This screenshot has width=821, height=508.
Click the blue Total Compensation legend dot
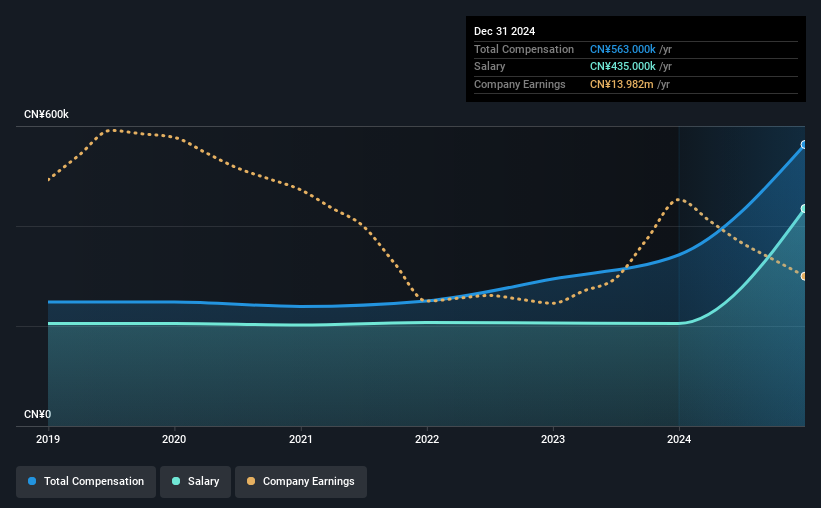(x=32, y=481)
